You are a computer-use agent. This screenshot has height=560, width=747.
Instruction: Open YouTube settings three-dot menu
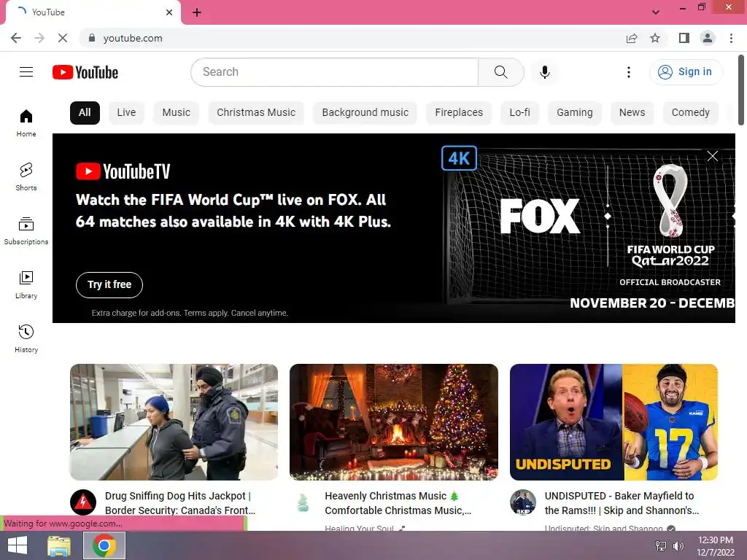pyautogui.click(x=629, y=72)
